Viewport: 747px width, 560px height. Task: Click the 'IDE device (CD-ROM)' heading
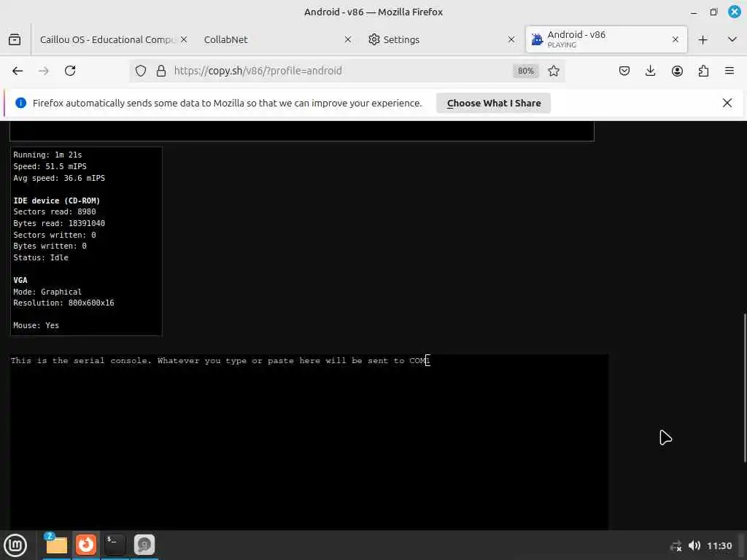(x=57, y=201)
